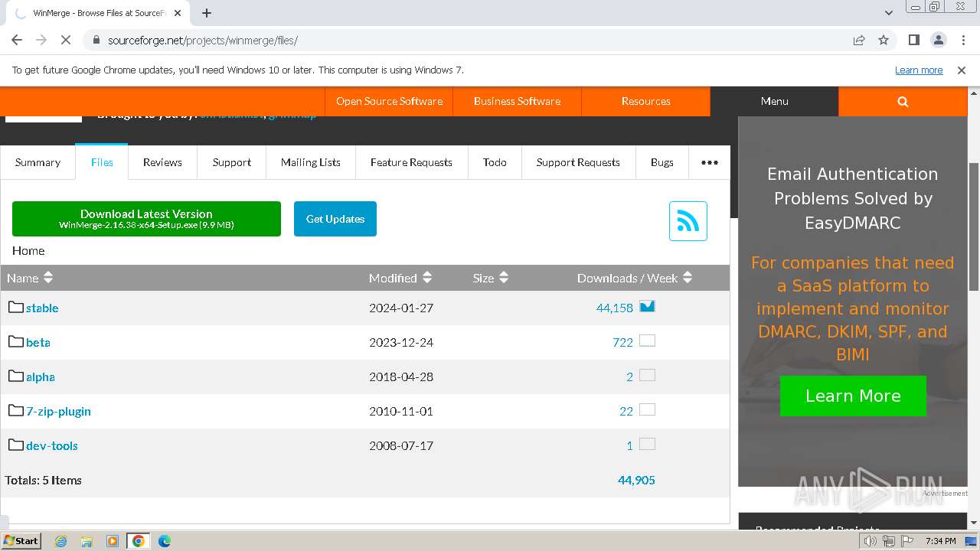Open the Support tab
Image resolution: width=980 pixels, height=551 pixels.
coord(232,162)
